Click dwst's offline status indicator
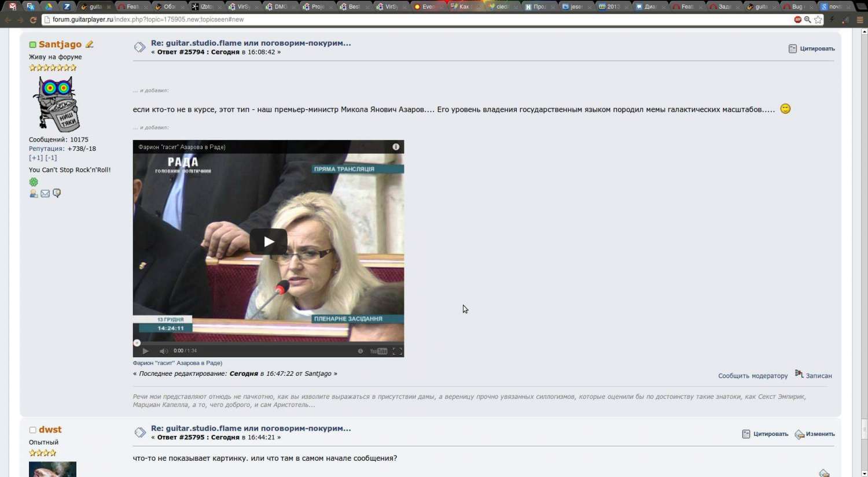Screen dimensions: 868x477 point(32,430)
